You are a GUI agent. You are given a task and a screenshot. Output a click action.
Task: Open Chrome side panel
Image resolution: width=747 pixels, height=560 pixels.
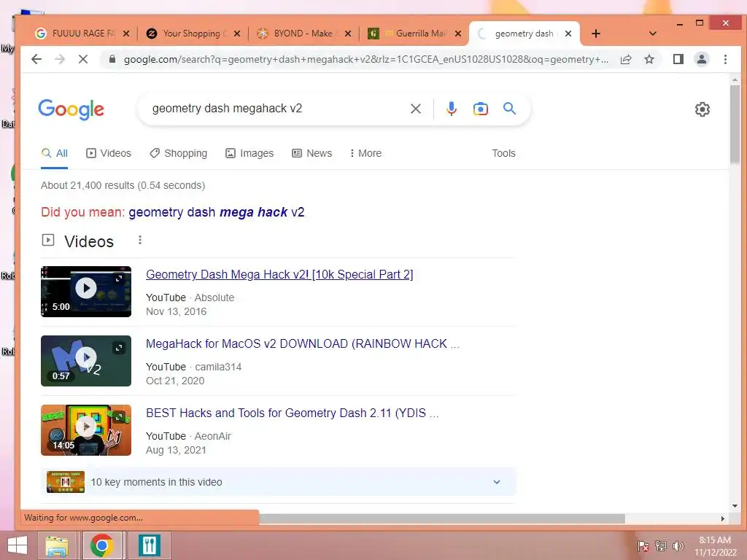point(678,59)
